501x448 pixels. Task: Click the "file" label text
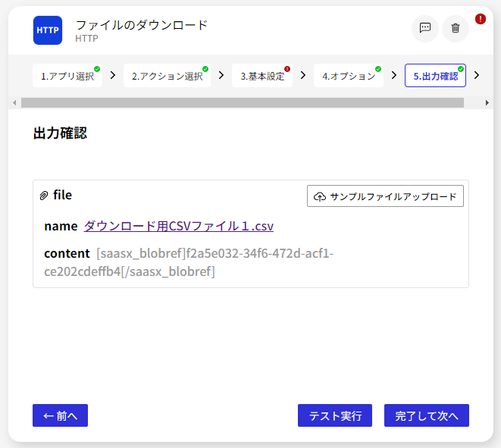tap(63, 195)
